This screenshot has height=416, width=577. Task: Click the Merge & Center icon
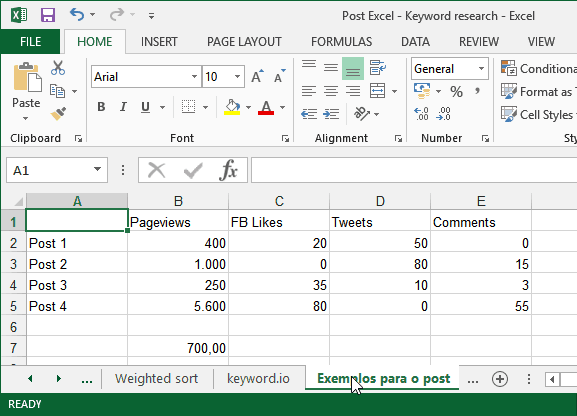tap(378, 91)
